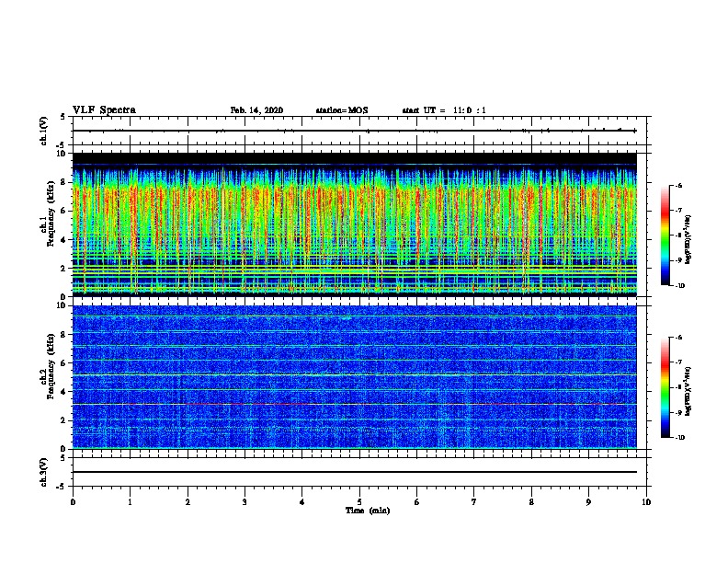
Task: Click the ch.3 voltage flat trace
Action: (x=355, y=472)
